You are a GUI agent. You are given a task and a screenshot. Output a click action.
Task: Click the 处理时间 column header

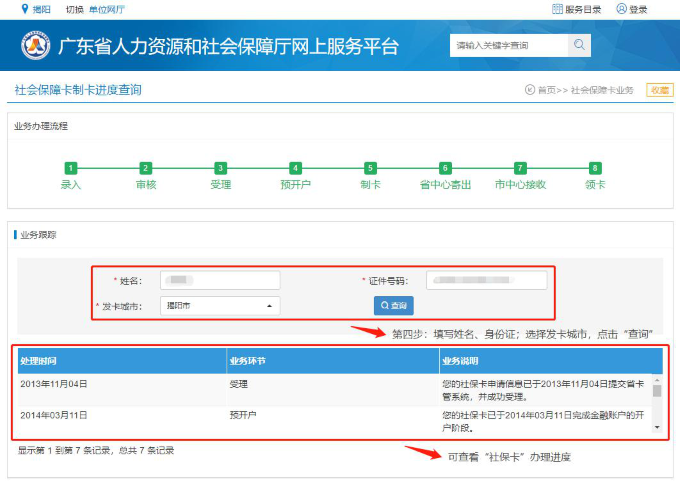(39, 360)
